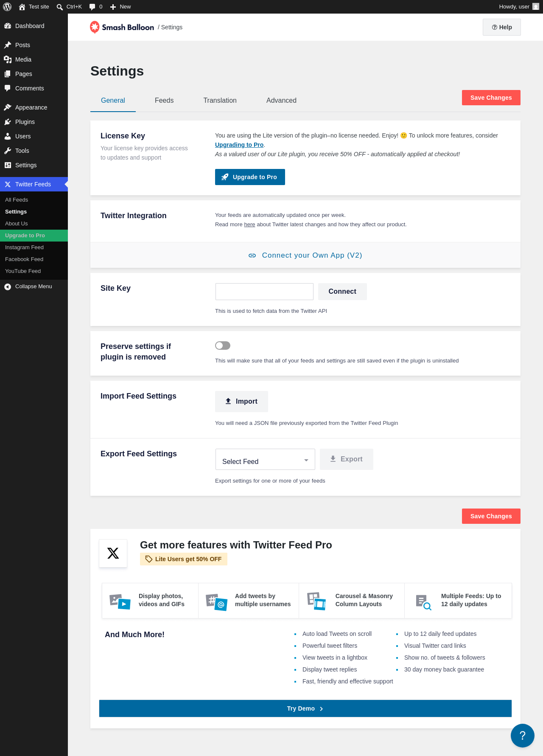Click the Settings sliders icon in sidebar
The height and width of the screenshot is (756, 543).
8,165
